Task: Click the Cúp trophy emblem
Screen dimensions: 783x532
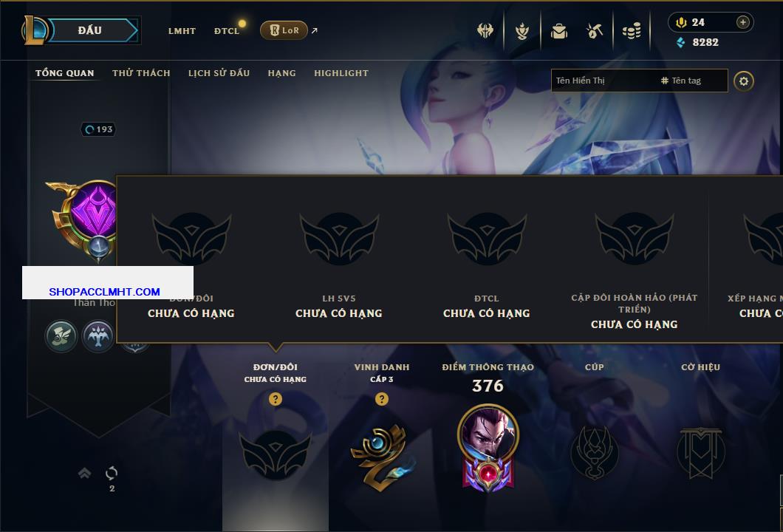Action: coord(594,453)
